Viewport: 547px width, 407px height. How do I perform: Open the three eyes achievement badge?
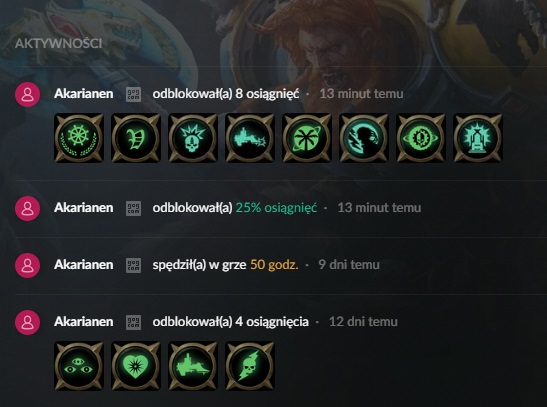pos(79,366)
